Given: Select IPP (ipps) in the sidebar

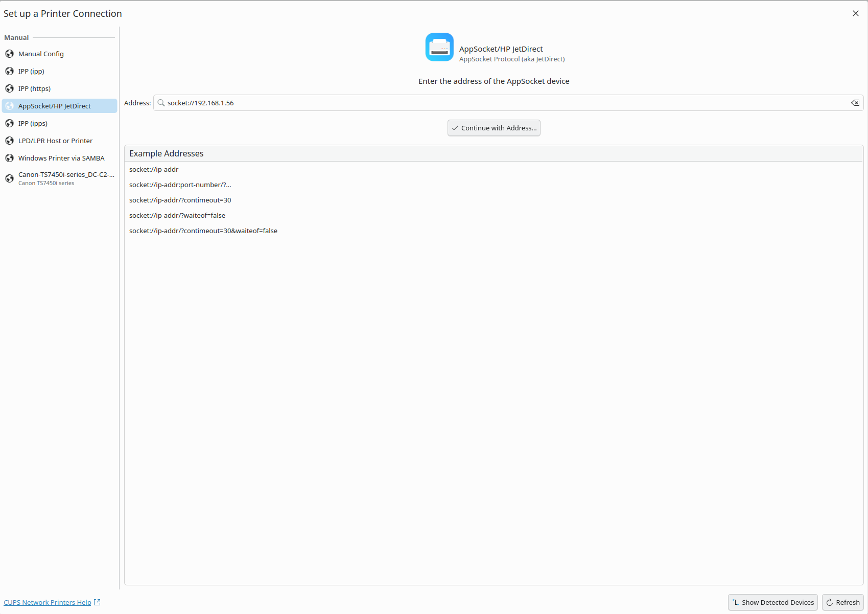Looking at the screenshot, I should click(33, 123).
